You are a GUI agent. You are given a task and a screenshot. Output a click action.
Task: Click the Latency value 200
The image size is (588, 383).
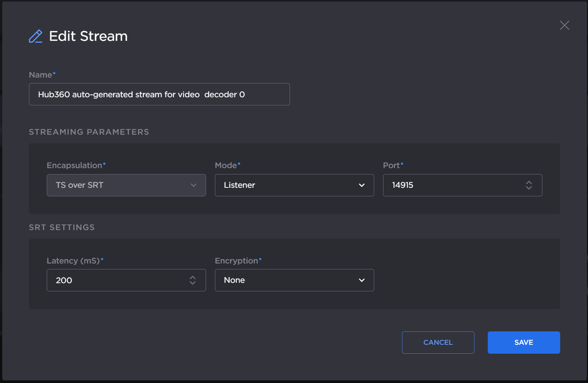point(64,280)
